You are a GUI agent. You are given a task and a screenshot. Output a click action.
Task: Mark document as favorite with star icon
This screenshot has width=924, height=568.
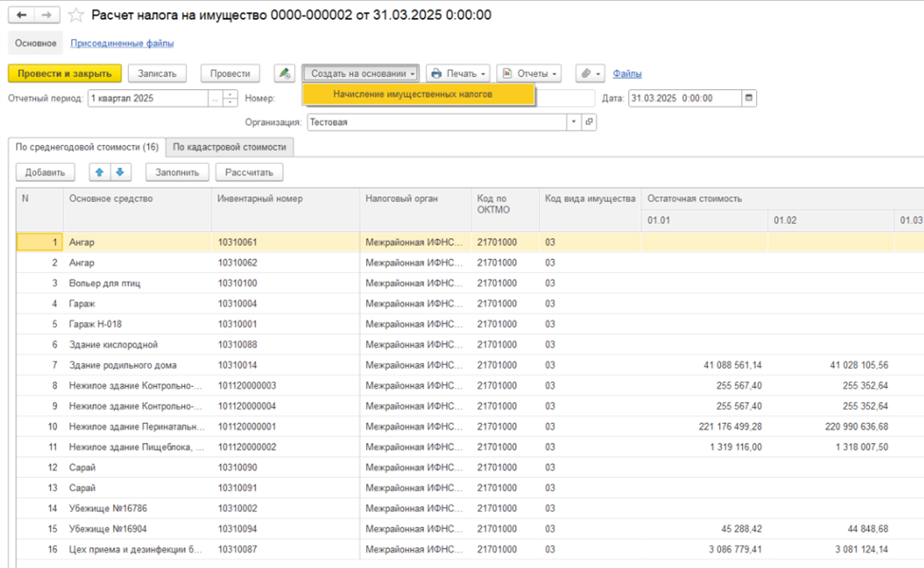[76, 15]
